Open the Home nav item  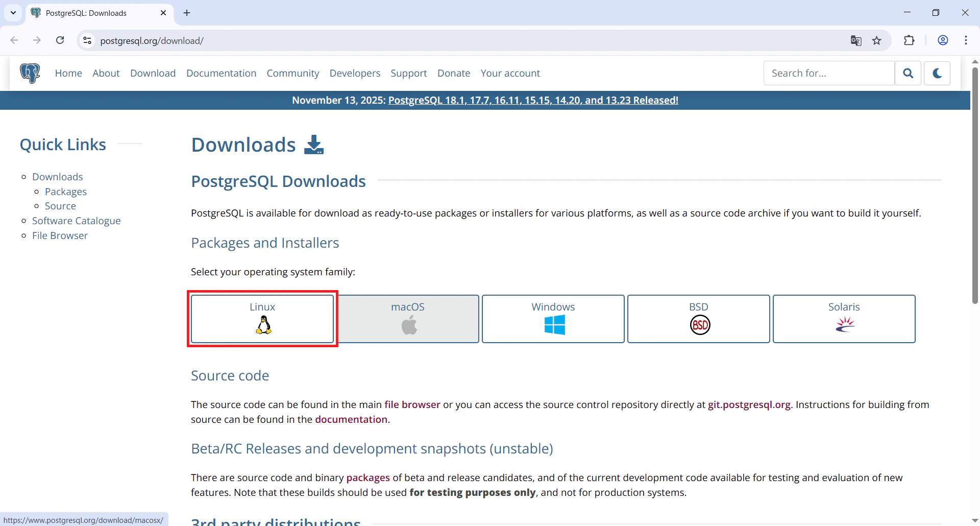tap(68, 73)
